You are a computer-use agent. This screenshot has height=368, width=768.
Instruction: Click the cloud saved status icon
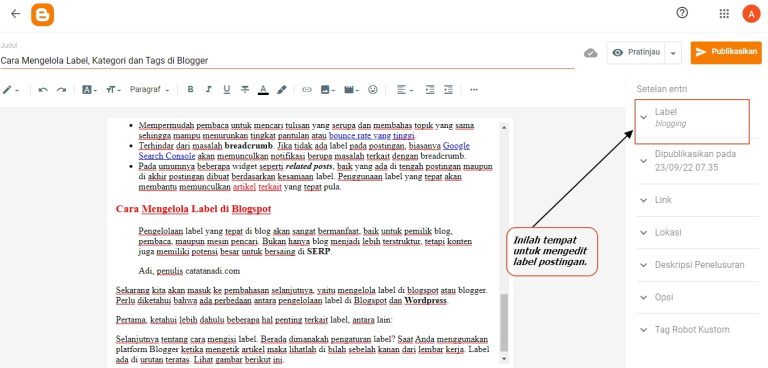pos(591,53)
